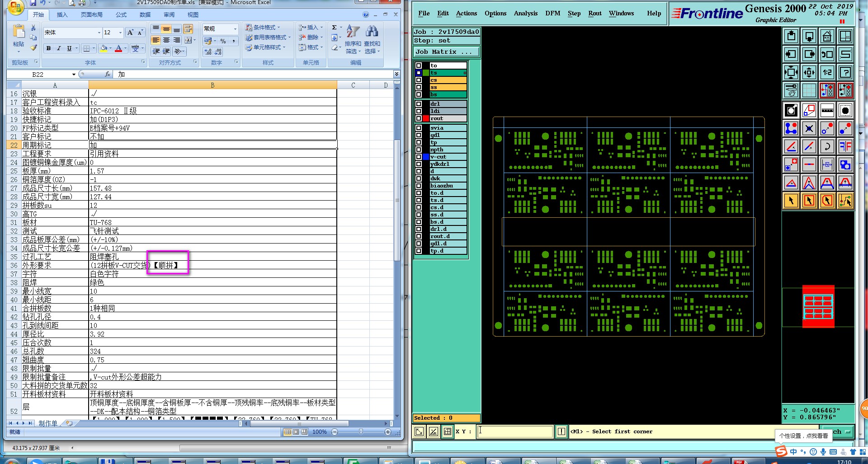The height and width of the screenshot is (464, 868).
Task: Toggle the checkbox for layer bs
Action: click(419, 94)
